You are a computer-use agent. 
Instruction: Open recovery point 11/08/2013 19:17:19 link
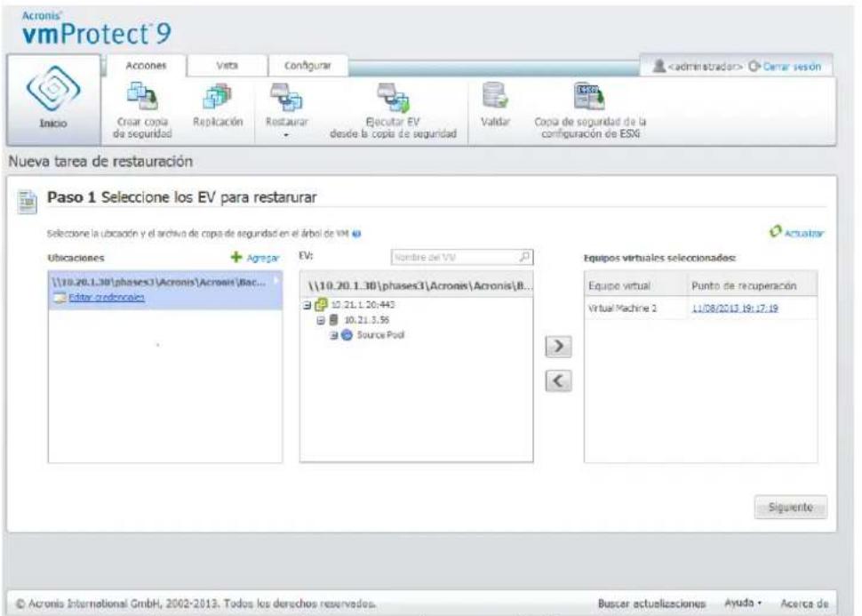(735, 308)
